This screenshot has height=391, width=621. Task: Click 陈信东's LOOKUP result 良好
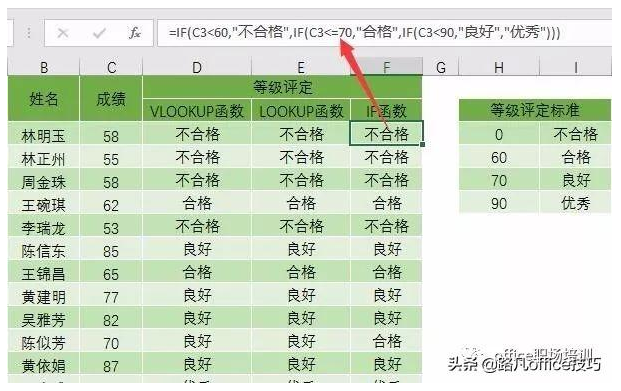(x=301, y=249)
